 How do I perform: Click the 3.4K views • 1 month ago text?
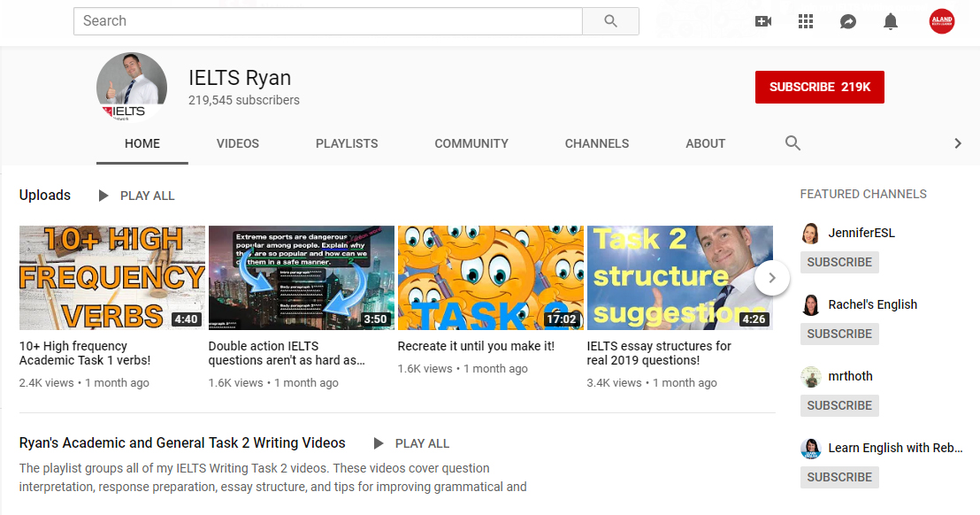click(651, 382)
